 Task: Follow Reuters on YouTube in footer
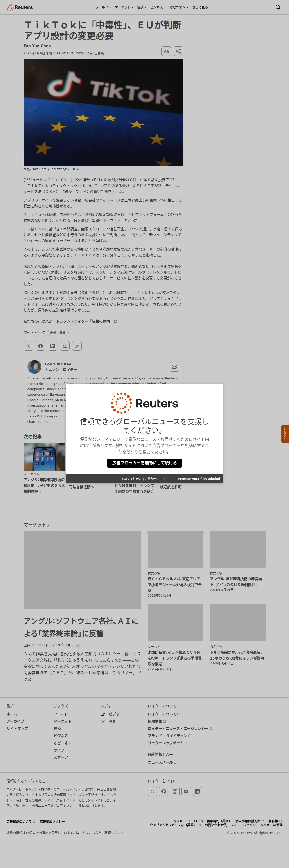coord(186,791)
